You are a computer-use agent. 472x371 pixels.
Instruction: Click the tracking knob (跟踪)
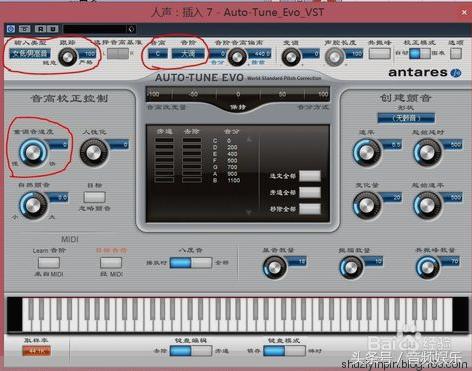pyautogui.click(x=67, y=57)
